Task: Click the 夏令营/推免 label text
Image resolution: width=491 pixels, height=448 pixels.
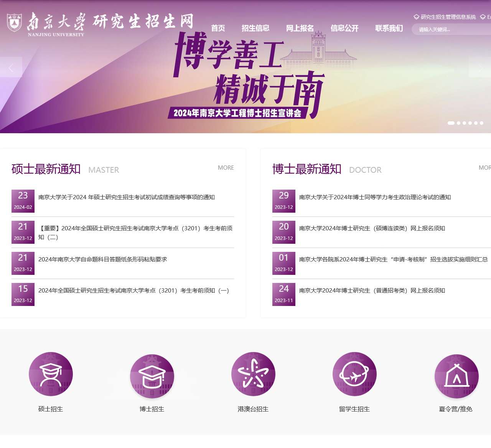Action: 456,409
